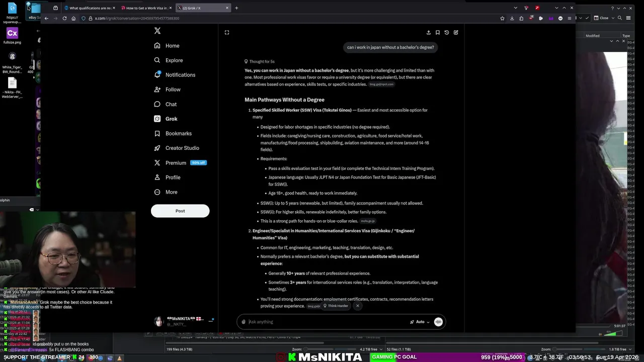Viewport: 644px width, 362px height.
Task: Sort by Type column header
Action: pyautogui.click(x=626, y=36)
